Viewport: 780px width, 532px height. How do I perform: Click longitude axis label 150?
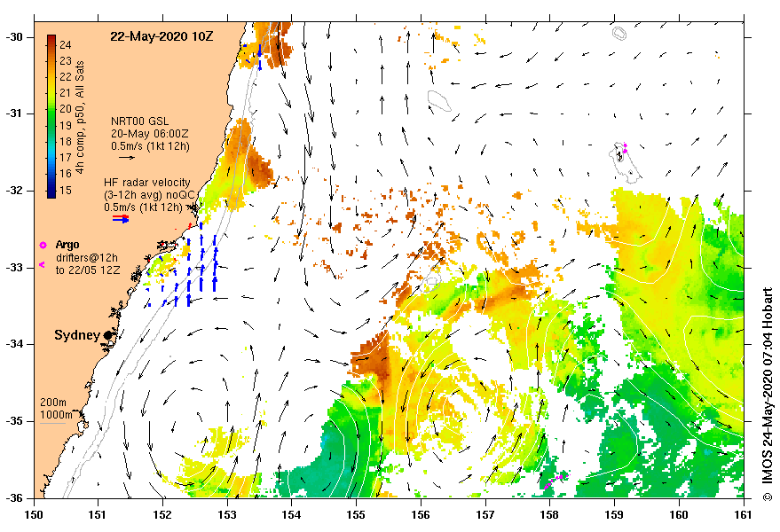(x=34, y=514)
